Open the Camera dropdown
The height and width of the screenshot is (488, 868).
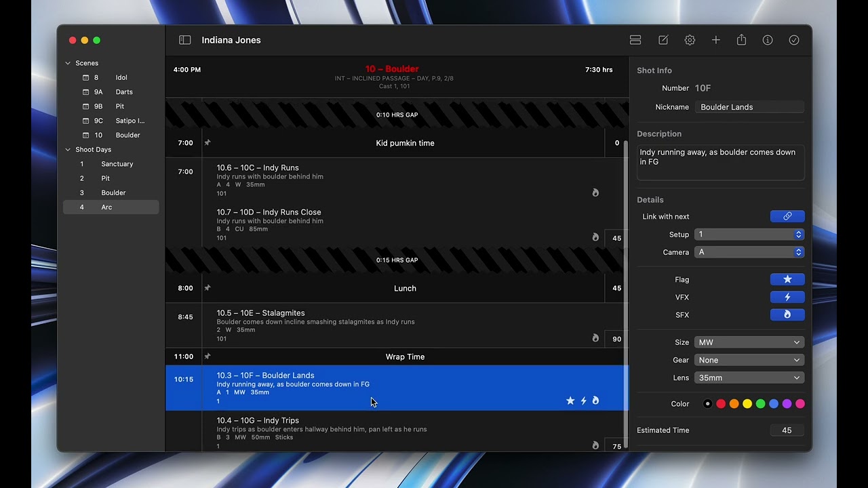pos(749,252)
